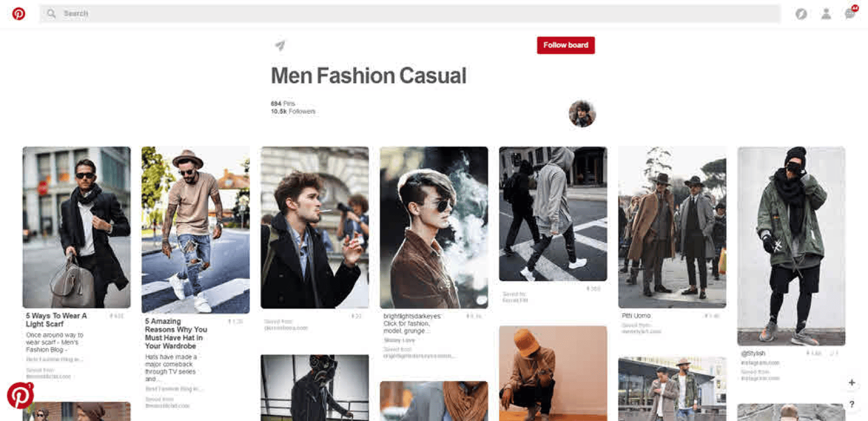Click the floating Pinterest badge at bottom left
This screenshot has width=868, height=421.
(x=21, y=395)
